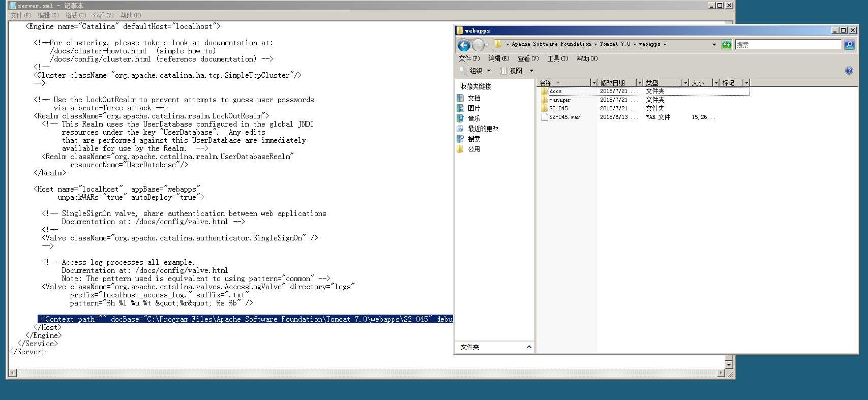Open Notepad 帮助(H) menu
This screenshot has width=868, height=400.
(131, 15)
